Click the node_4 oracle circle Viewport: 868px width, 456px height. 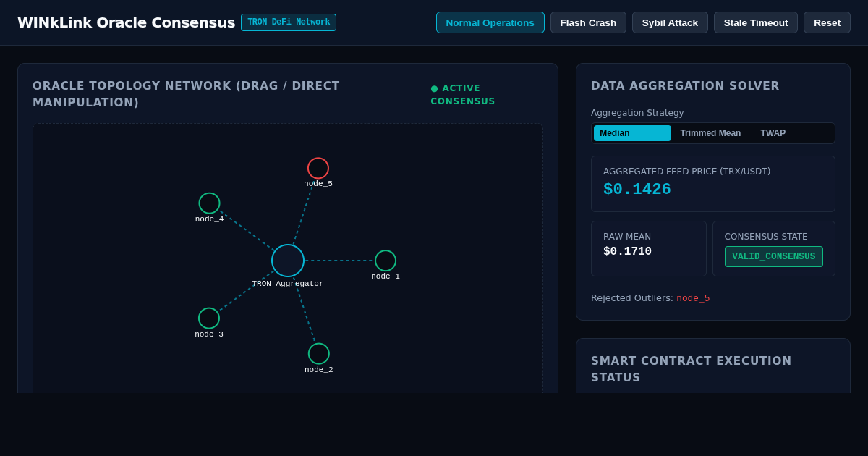[x=209, y=203]
